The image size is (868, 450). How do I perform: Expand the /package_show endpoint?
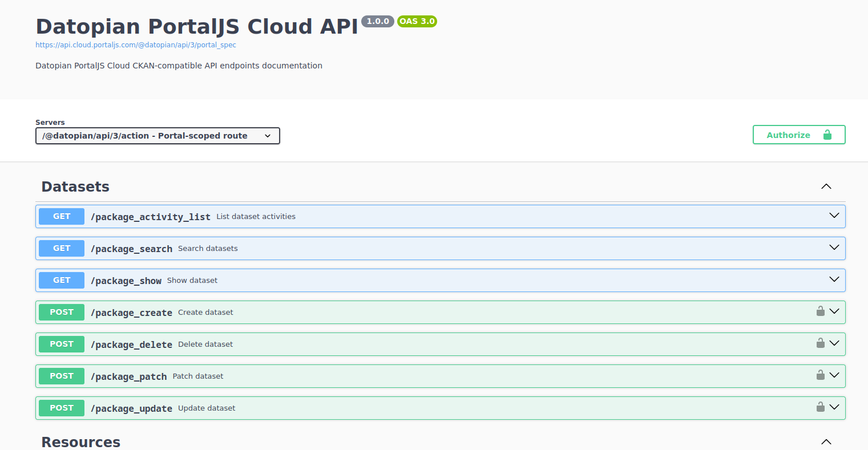pyautogui.click(x=834, y=280)
